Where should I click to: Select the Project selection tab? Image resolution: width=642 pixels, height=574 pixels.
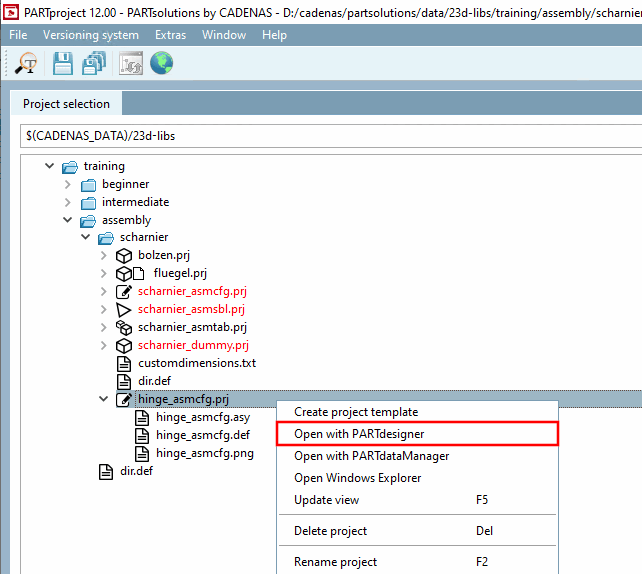click(66, 104)
